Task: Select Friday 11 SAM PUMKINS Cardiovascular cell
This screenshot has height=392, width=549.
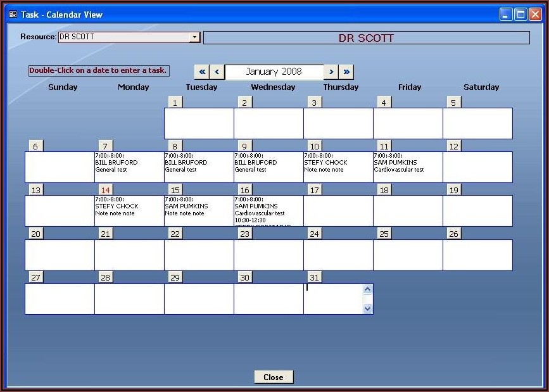Action: point(408,167)
